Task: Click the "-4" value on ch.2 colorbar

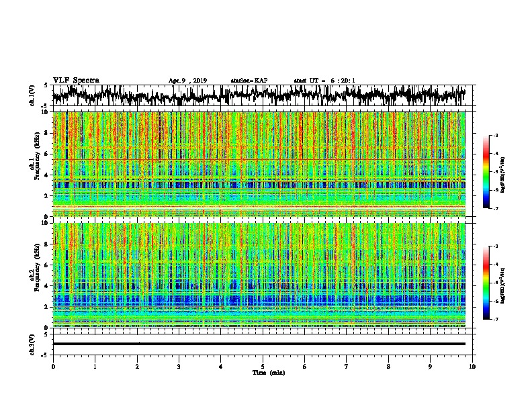Action: click(495, 265)
